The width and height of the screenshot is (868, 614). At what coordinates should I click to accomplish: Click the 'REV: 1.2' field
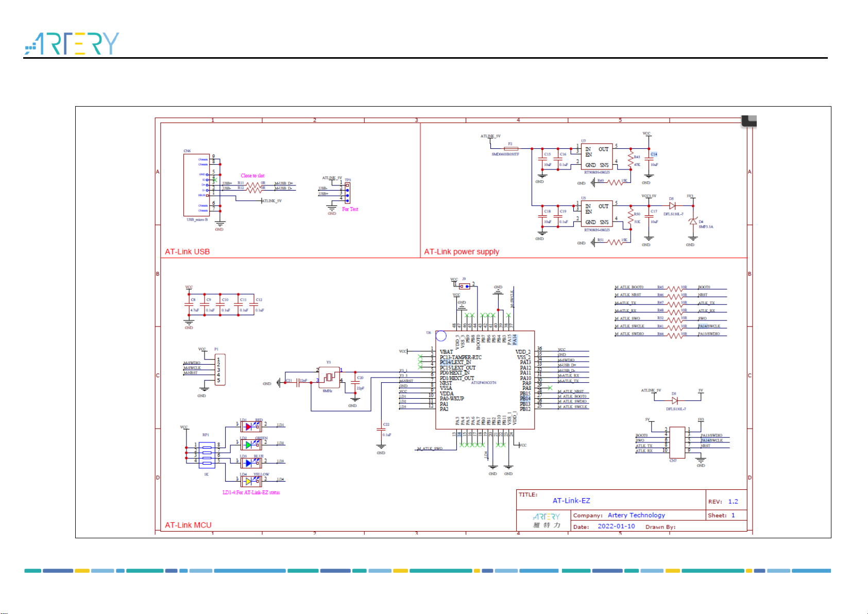coord(723,502)
